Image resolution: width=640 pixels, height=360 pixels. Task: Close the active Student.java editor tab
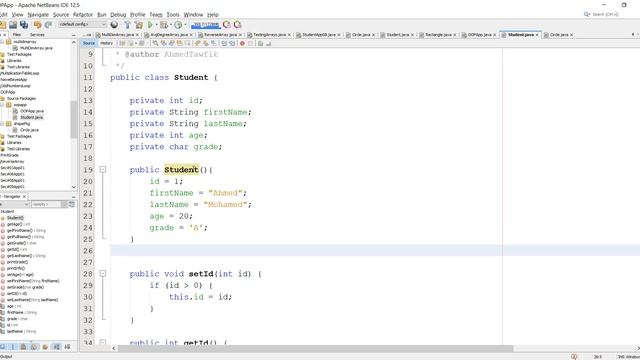click(537, 35)
